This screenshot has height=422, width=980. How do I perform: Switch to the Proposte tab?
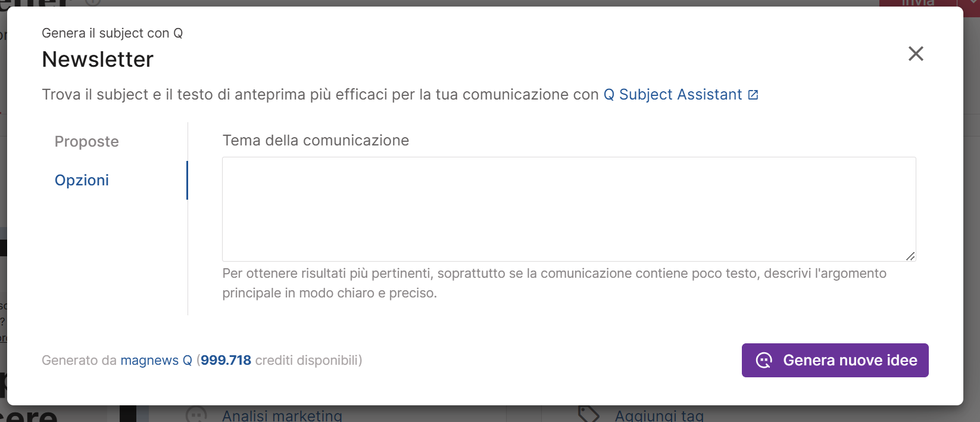click(x=87, y=141)
